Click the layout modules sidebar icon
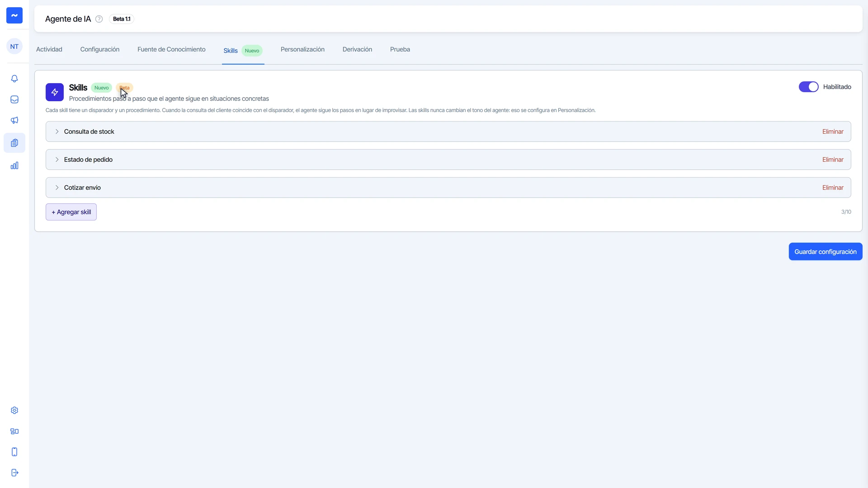Viewport: 868px width, 488px height. (14, 431)
